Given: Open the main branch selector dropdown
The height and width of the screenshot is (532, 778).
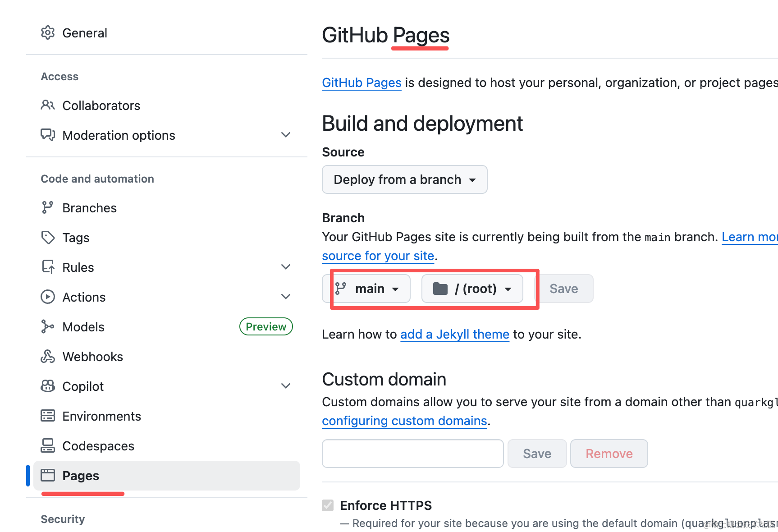Looking at the screenshot, I should click(366, 289).
